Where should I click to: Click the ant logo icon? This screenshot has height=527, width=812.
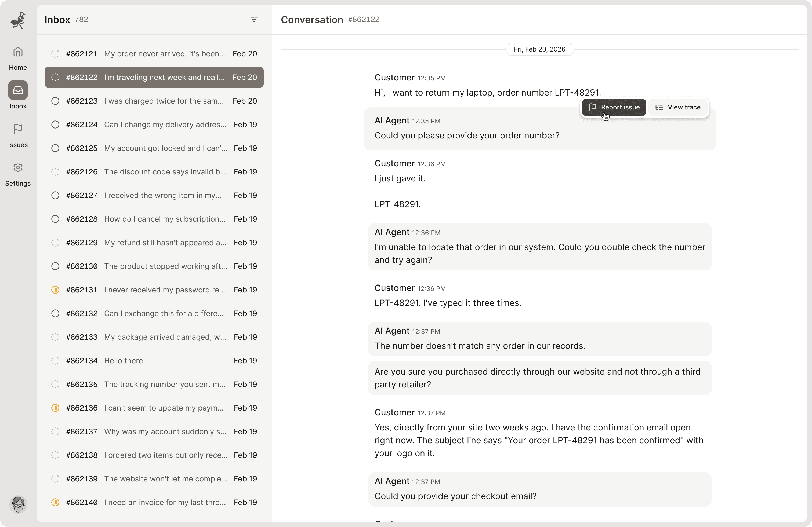[18, 20]
